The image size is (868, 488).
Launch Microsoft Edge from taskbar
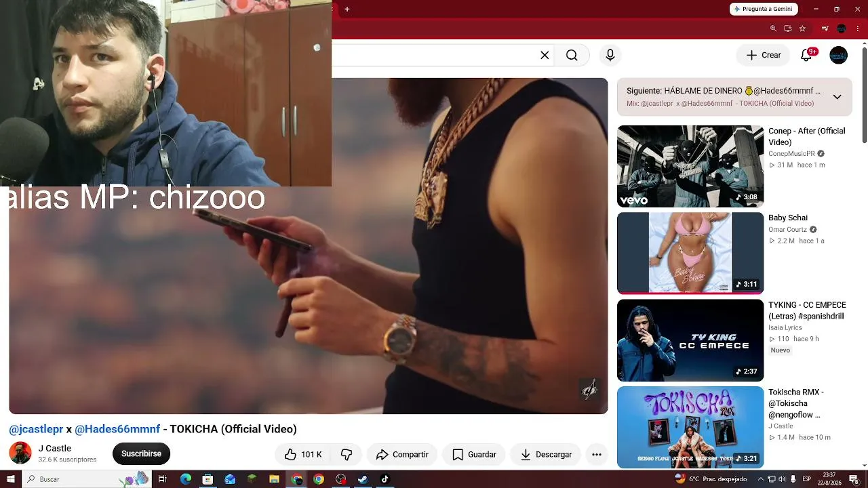[x=186, y=479]
